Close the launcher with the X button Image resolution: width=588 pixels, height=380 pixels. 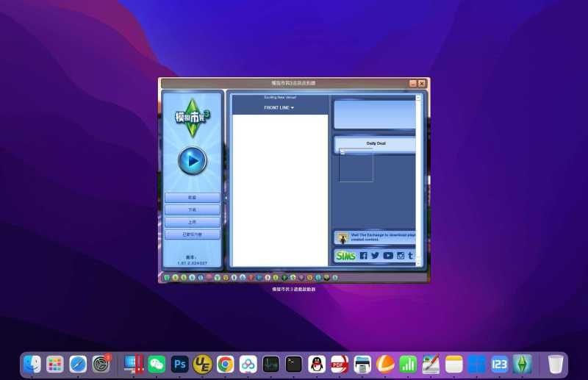(421, 83)
